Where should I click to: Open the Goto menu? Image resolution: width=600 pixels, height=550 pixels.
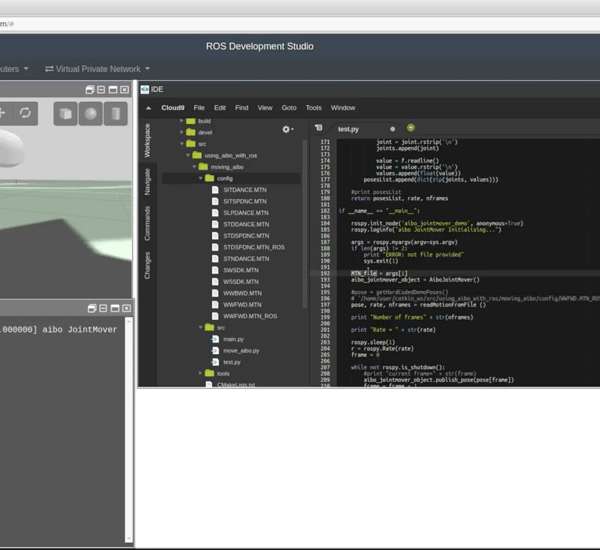289,108
